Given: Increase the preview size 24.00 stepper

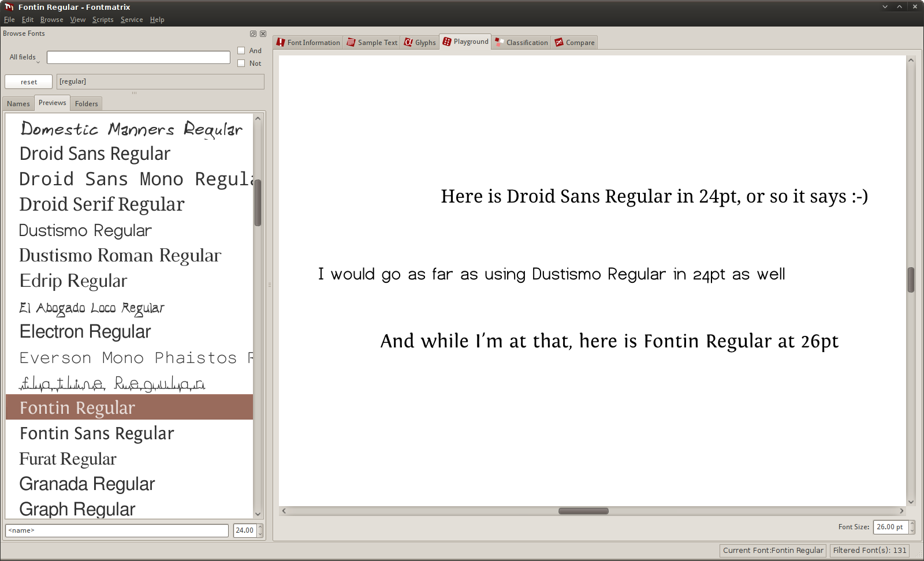Looking at the screenshot, I should (x=260, y=527).
